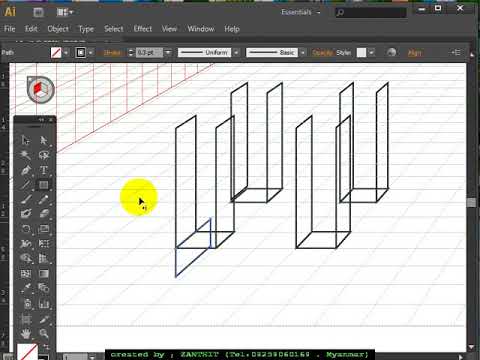The height and width of the screenshot is (360, 480).
Task: Select the Zoom tool
Action: coord(44,333)
